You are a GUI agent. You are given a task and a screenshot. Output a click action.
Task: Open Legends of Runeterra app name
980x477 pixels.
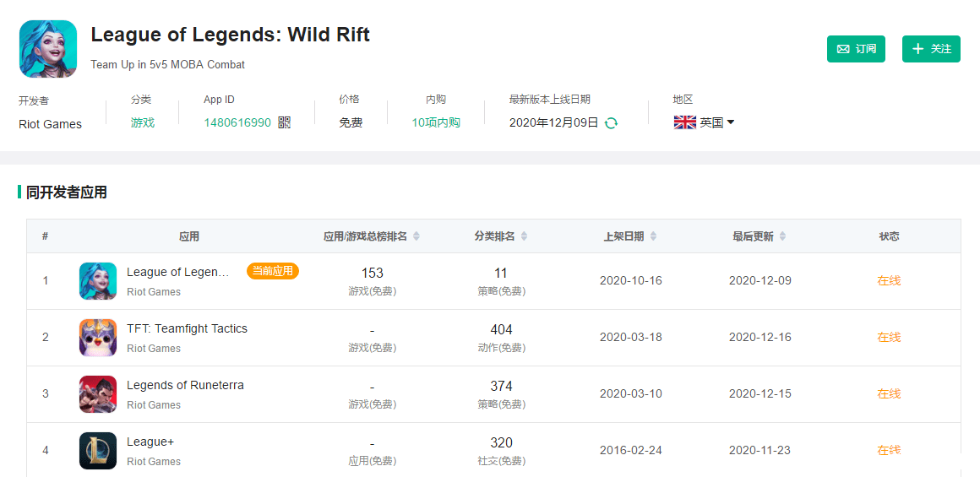[185, 385]
